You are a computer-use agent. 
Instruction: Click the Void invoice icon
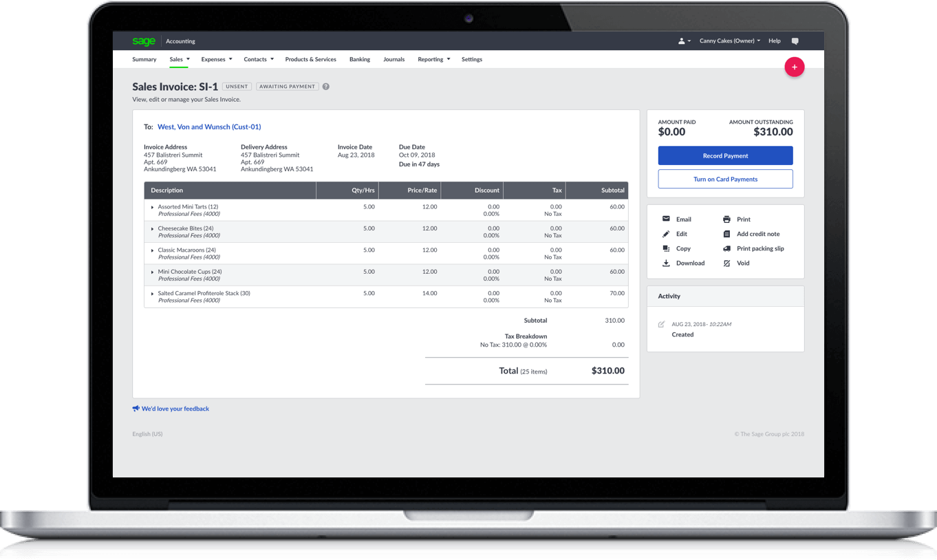tap(726, 263)
